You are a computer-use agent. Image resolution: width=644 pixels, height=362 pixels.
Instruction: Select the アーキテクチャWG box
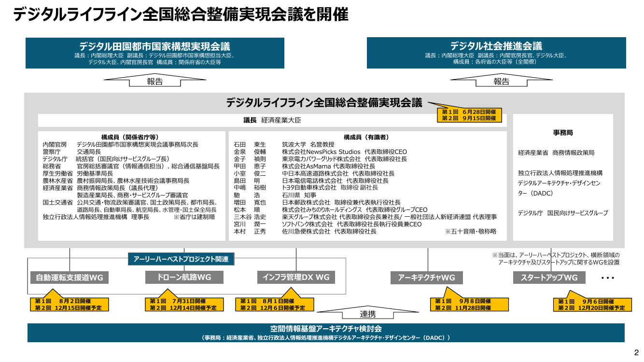426,278
